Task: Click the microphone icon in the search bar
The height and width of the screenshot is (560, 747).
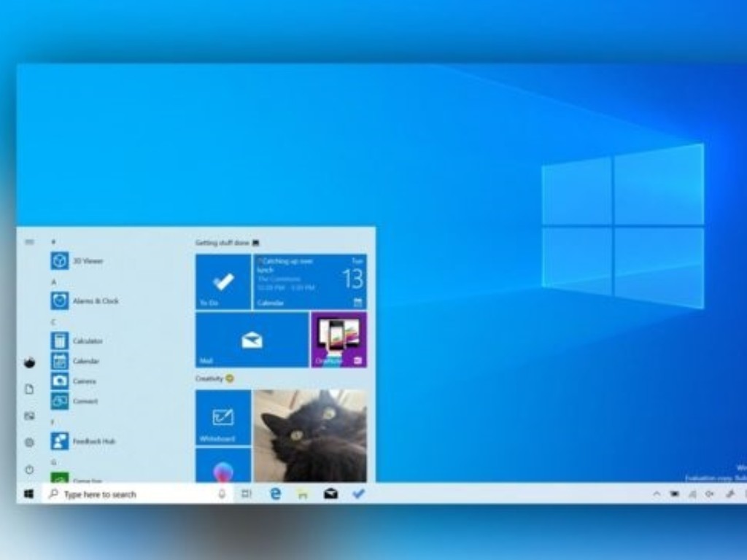Action: (x=222, y=494)
